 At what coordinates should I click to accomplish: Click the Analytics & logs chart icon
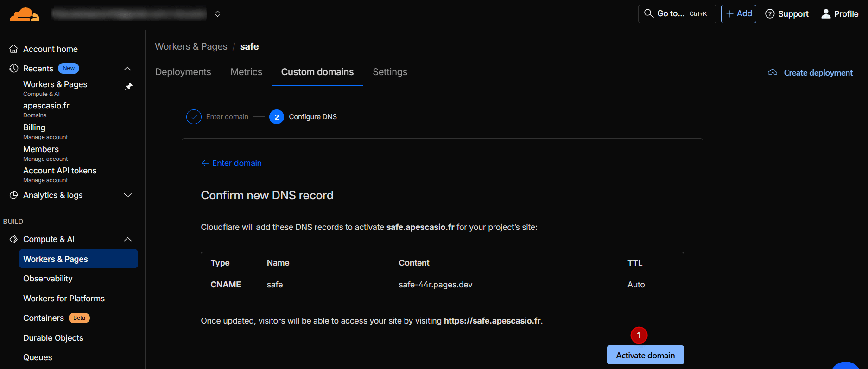pos(14,195)
